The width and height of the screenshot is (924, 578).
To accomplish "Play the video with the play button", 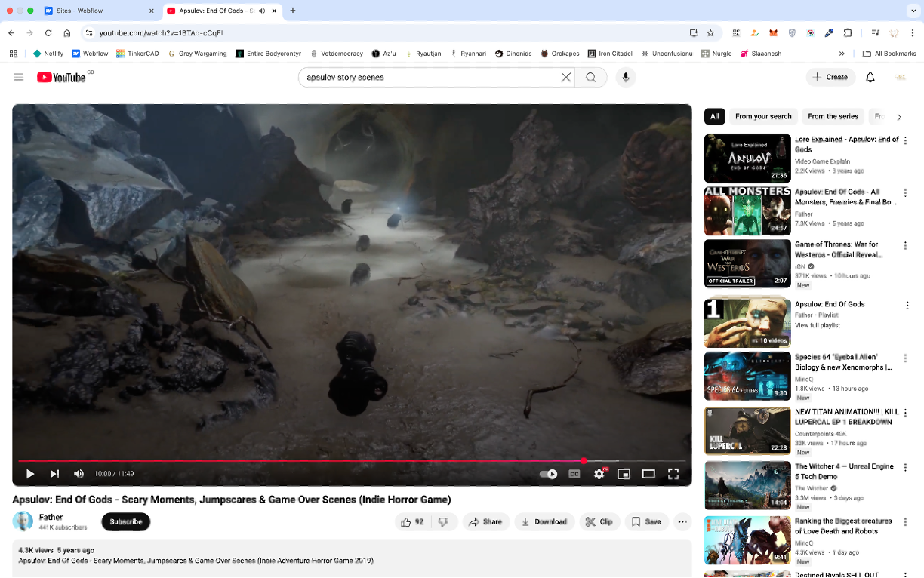I will (30, 474).
